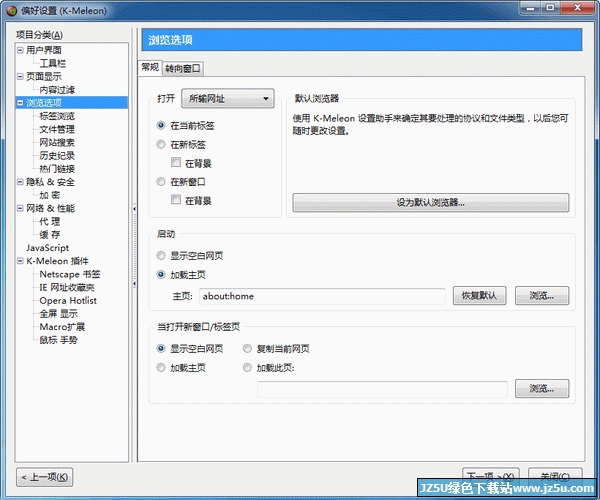Select the 内容过滤 tree item
600x500 pixels.
tap(57, 90)
